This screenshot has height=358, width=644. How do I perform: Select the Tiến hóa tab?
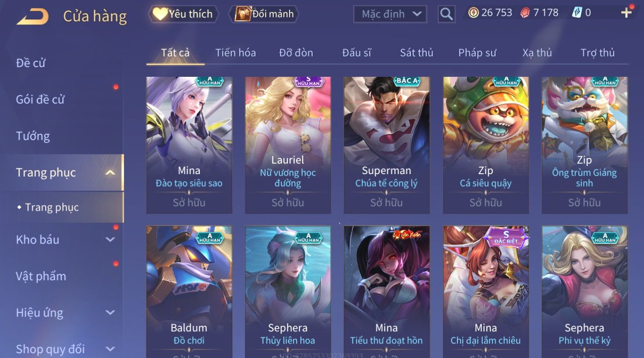coord(235,52)
